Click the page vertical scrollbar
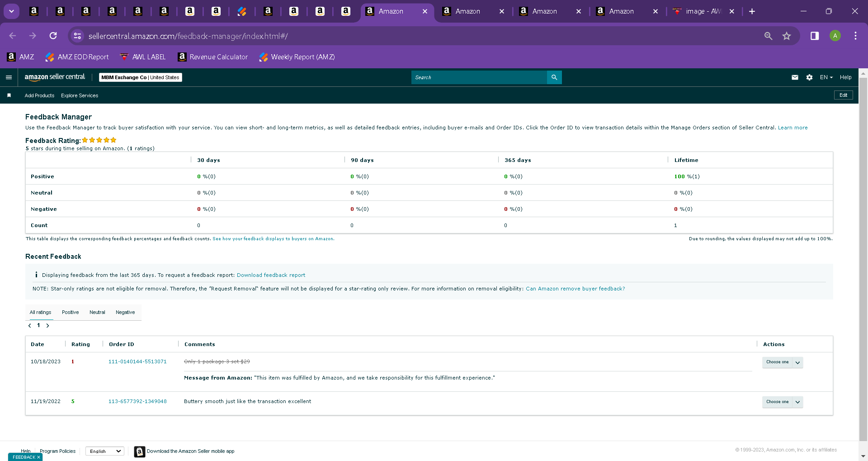868x461 pixels. tap(863, 259)
